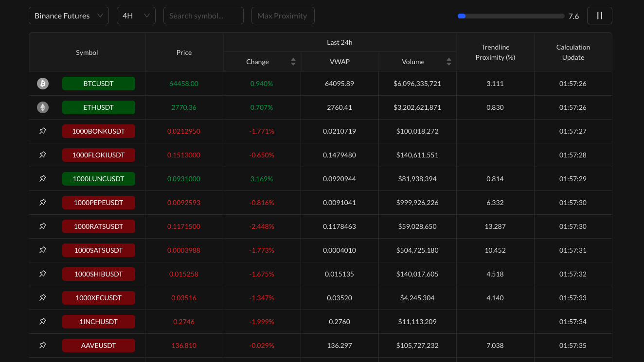Screen dimensions: 644x362
Task: Click 1000SATSUSDT price 0.0003988
Action: tap(184, 250)
